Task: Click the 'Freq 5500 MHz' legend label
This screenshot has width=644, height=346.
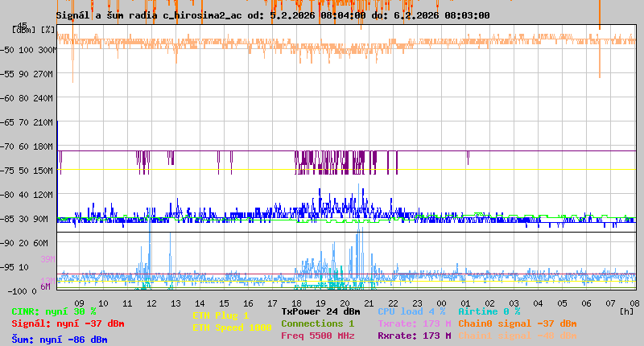Action: coord(317,336)
